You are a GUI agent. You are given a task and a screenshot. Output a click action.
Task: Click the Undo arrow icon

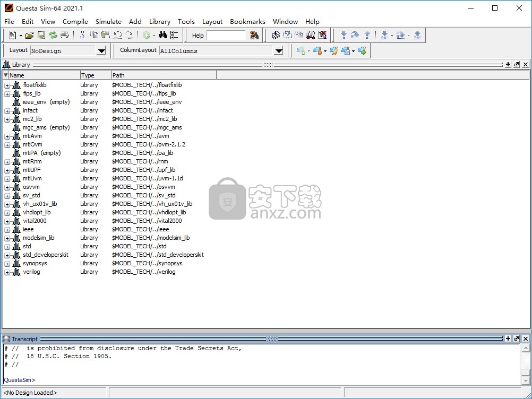coord(117,35)
